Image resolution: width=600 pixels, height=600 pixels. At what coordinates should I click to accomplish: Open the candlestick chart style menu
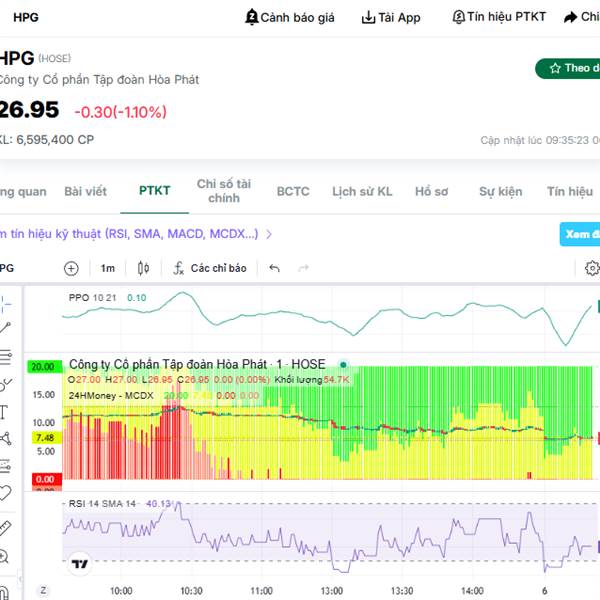[x=143, y=268]
